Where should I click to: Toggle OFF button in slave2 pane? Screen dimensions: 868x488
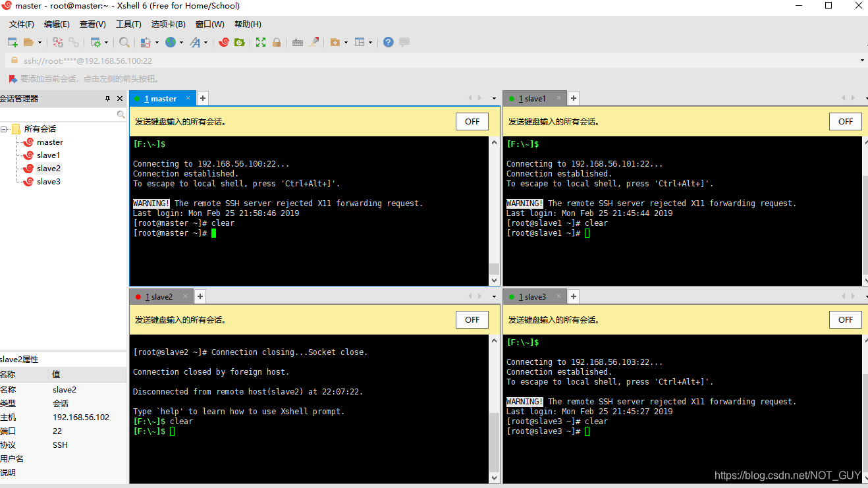tap(472, 320)
